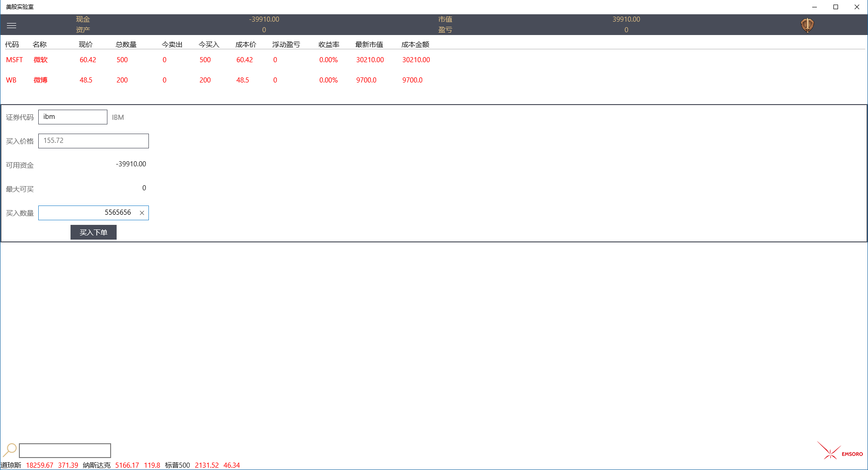Focus the 证券代码 input containing ibm
Screen dimensions: 868x470
click(x=73, y=117)
